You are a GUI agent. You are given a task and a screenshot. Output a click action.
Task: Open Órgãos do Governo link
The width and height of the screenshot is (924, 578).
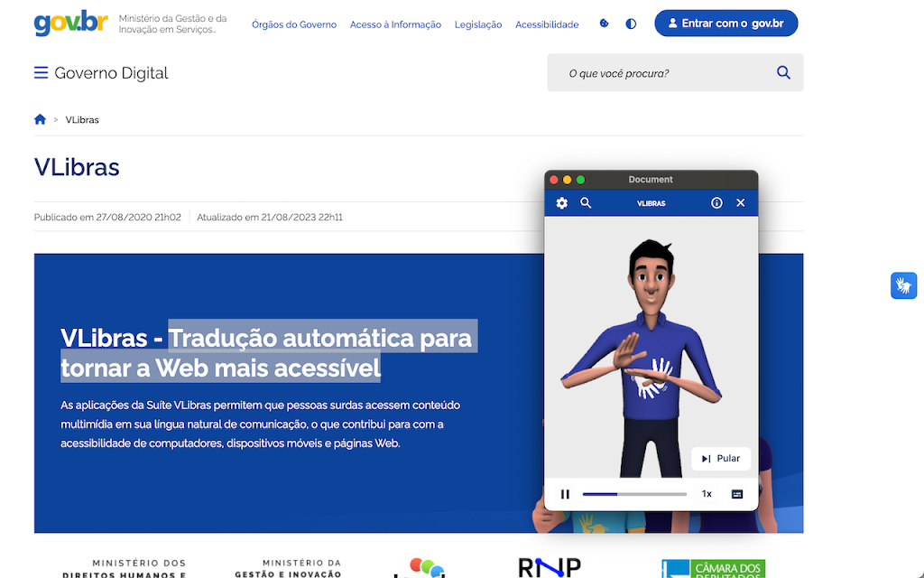click(x=294, y=24)
